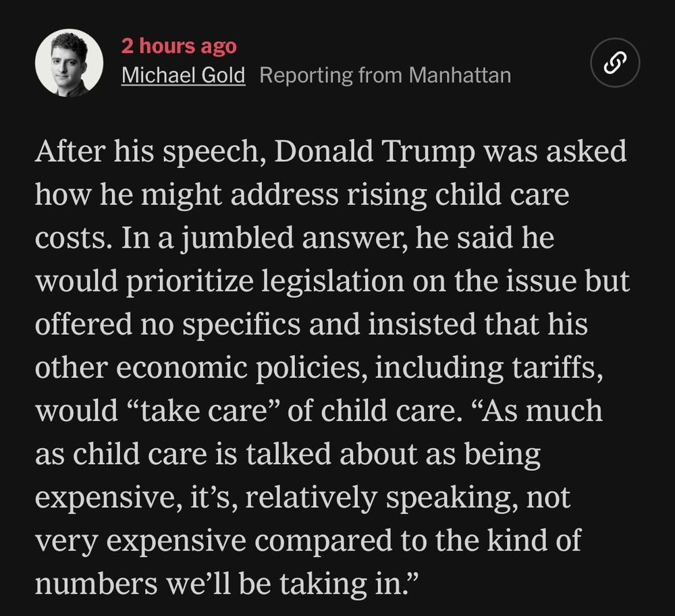This screenshot has height=616, width=675.
Task: Click the name "Donald Trump" in the text
Action: tap(374, 151)
